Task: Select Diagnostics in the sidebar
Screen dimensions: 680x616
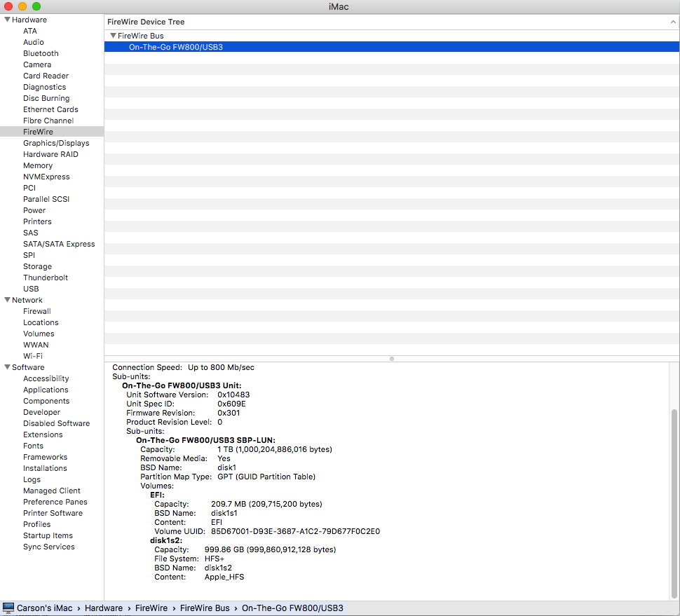Action: pyautogui.click(x=45, y=87)
